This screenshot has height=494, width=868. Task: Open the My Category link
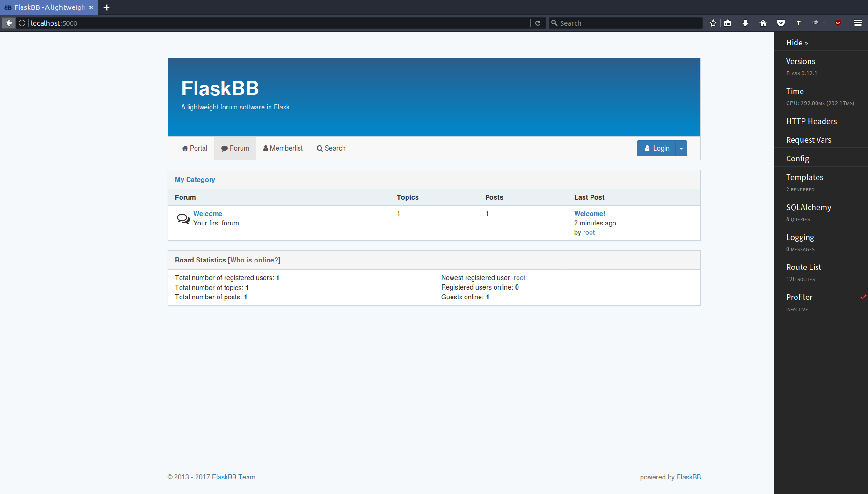pyautogui.click(x=195, y=180)
